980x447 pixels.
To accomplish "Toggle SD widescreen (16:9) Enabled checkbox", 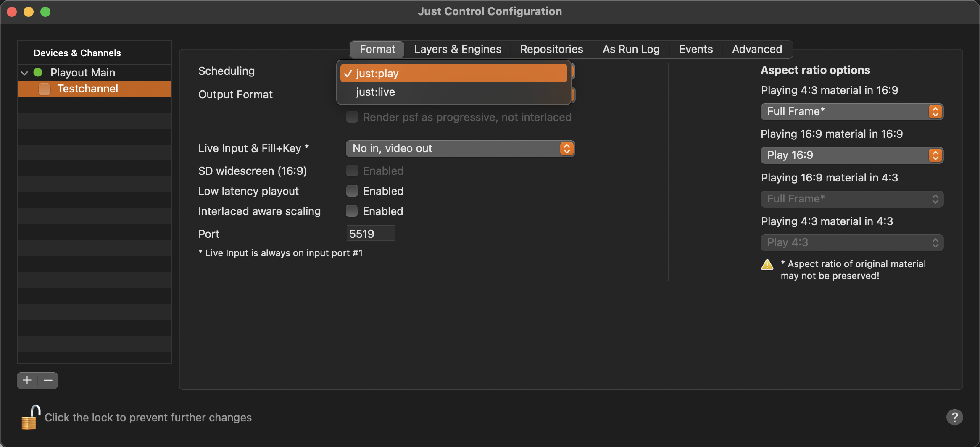I will pyautogui.click(x=352, y=171).
